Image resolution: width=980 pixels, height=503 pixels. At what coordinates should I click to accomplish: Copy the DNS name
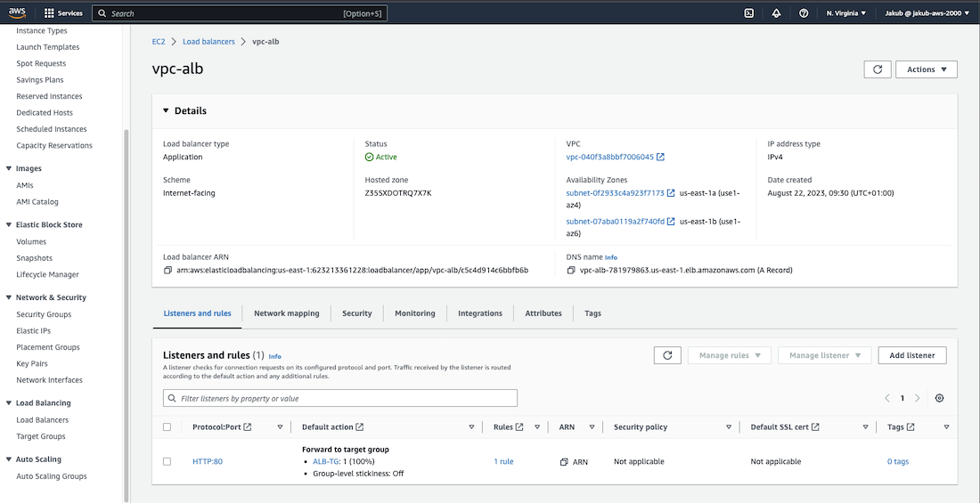click(570, 270)
